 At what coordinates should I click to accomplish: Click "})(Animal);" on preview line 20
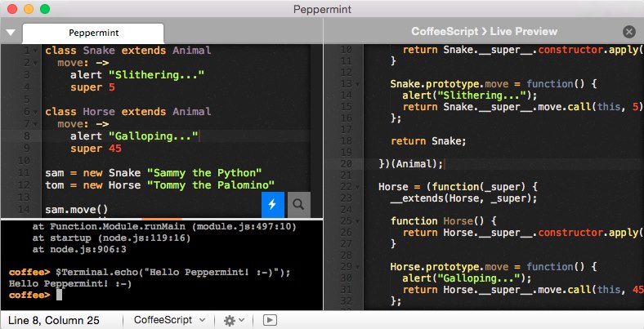[x=411, y=164]
